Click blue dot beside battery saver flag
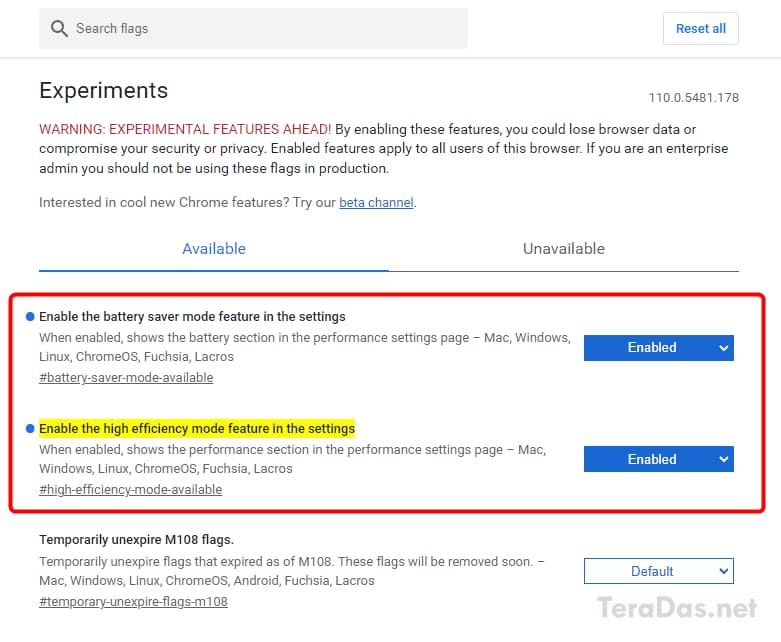The image size is (781, 642). tap(30, 316)
